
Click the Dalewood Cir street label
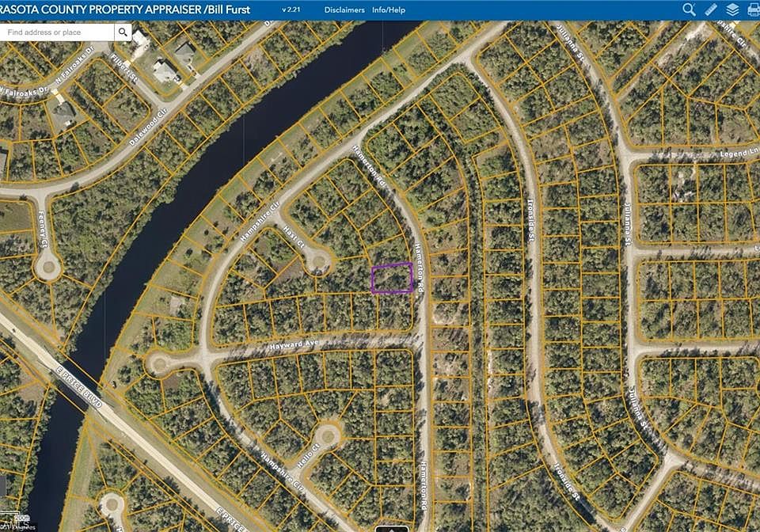click(148, 127)
